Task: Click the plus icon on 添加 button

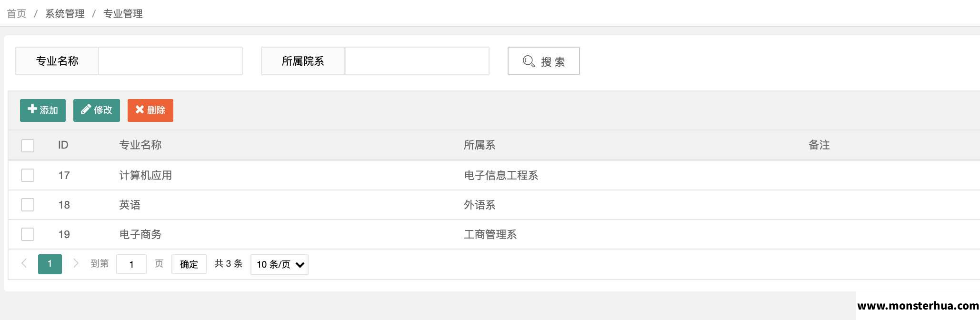Action: click(32, 109)
